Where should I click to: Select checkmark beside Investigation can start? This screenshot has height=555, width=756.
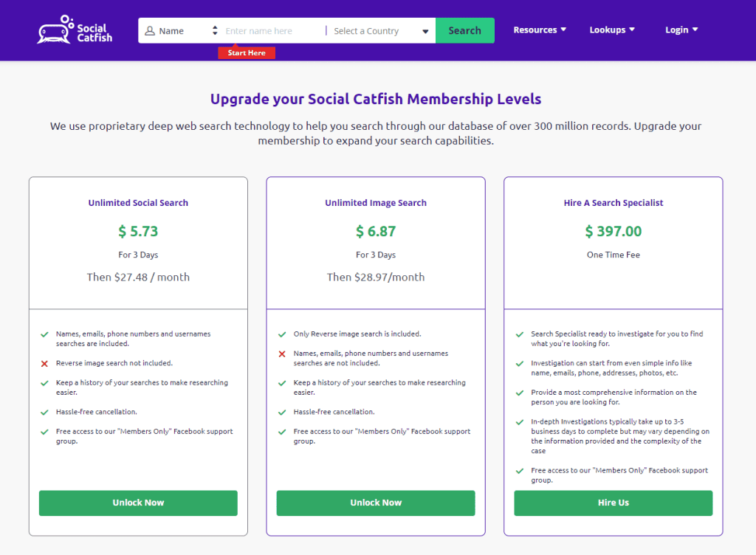[x=520, y=364]
